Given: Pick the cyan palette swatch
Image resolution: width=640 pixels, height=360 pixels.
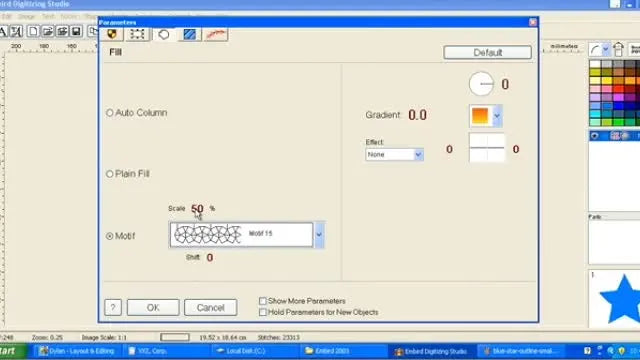Looking at the screenshot, I should click(x=595, y=114).
